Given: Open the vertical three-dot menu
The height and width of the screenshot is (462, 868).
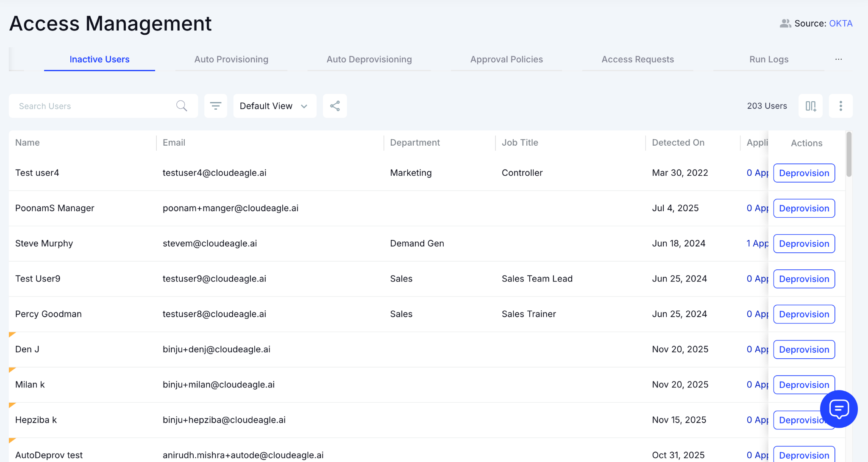Looking at the screenshot, I should [x=840, y=106].
